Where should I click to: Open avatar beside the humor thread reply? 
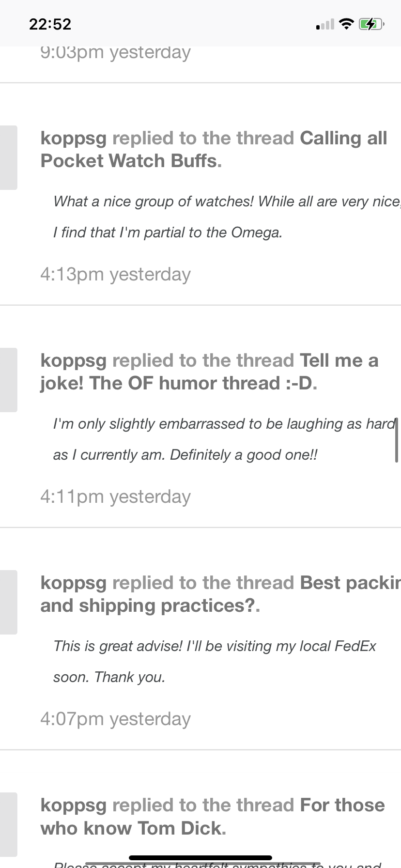tap(8, 380)
